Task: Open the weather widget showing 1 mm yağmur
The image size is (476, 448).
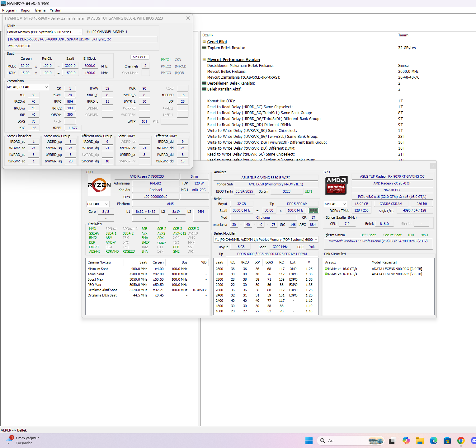Action: tap(23, 440)
